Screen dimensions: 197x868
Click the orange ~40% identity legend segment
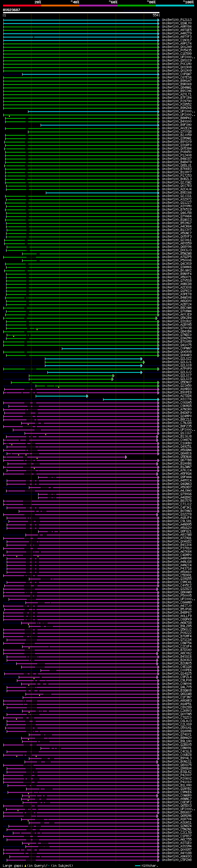coord(60,6)
